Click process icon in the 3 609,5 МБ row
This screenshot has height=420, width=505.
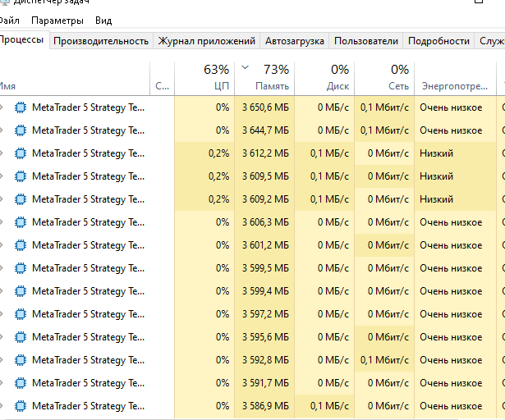[x=21, y=176]
